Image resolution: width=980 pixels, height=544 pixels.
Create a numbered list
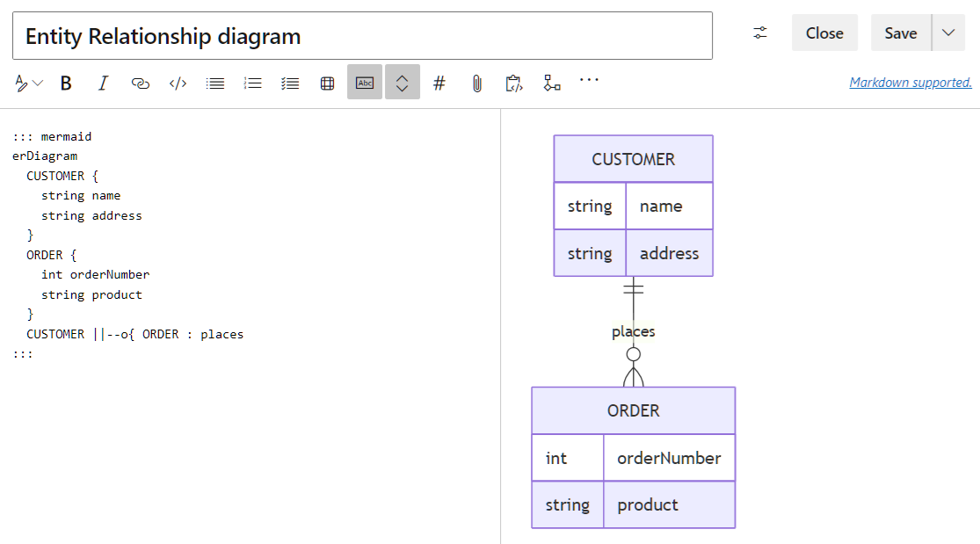tap(252, 82)
